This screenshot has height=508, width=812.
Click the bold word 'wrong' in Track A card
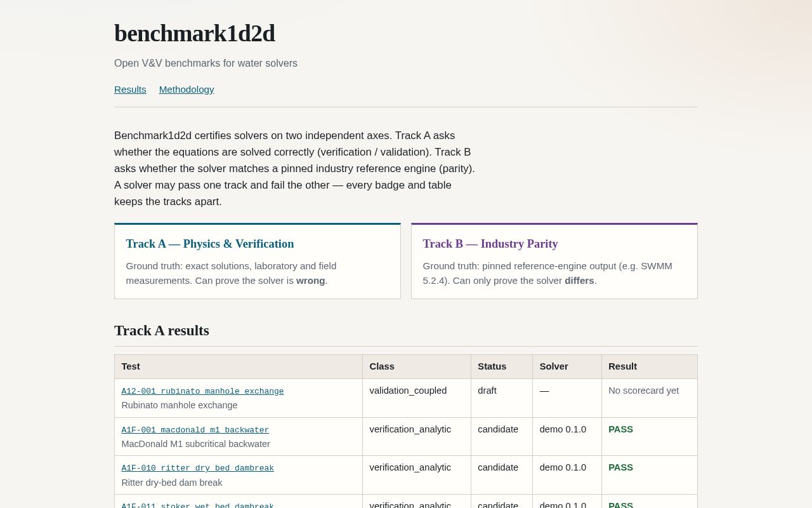click(x=311, y=281)
